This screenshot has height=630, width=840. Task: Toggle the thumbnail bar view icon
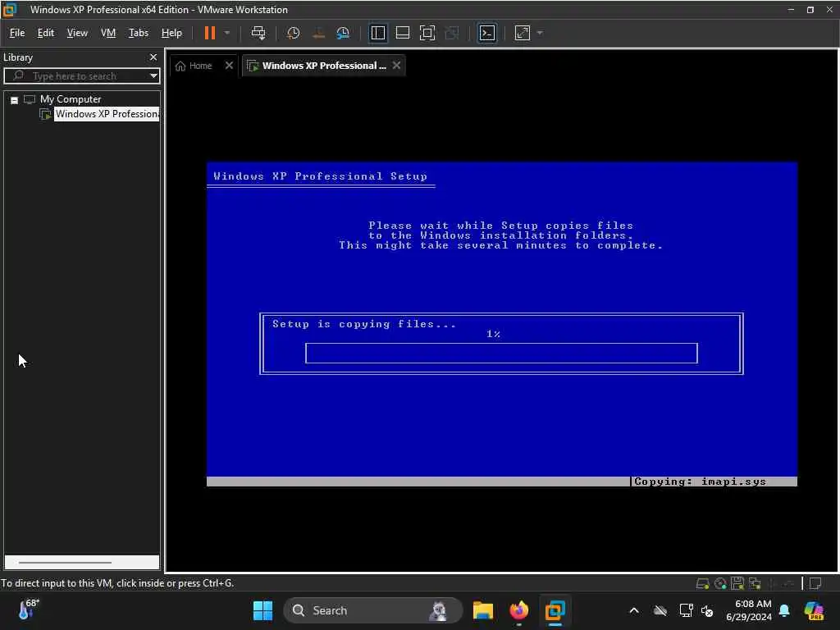point(402,33)
